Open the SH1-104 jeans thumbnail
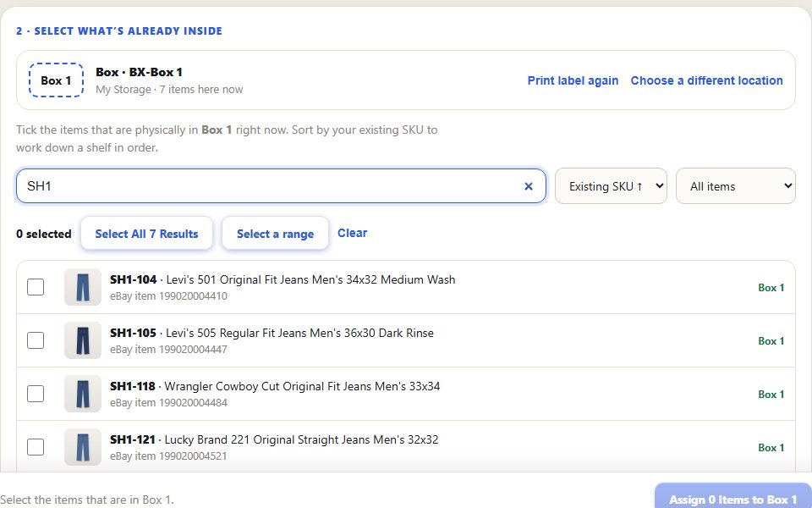Screen dimensions: 812x508 [x=83, y=287]
